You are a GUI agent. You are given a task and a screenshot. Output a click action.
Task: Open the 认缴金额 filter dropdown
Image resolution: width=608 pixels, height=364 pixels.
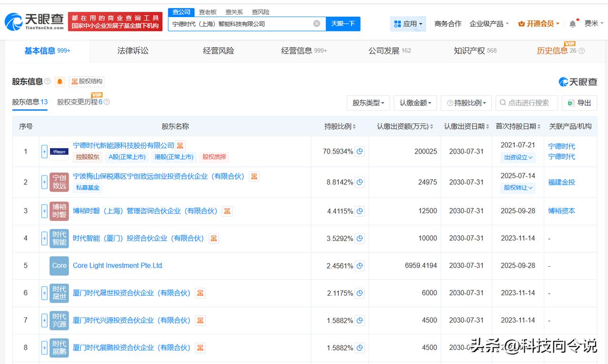pyautogui.click(x=415, y=103)
